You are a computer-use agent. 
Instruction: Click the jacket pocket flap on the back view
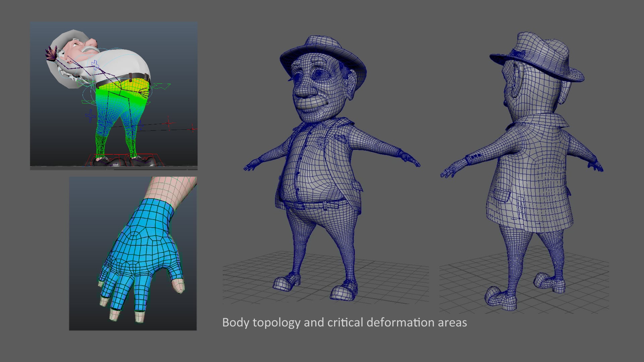coord(502,195)
